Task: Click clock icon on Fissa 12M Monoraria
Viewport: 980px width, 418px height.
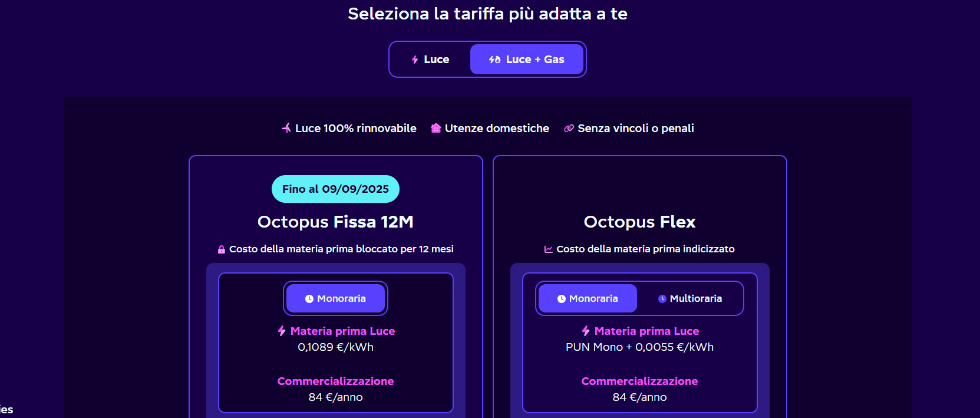Action: pyautogui.click(x=309, y=299)
